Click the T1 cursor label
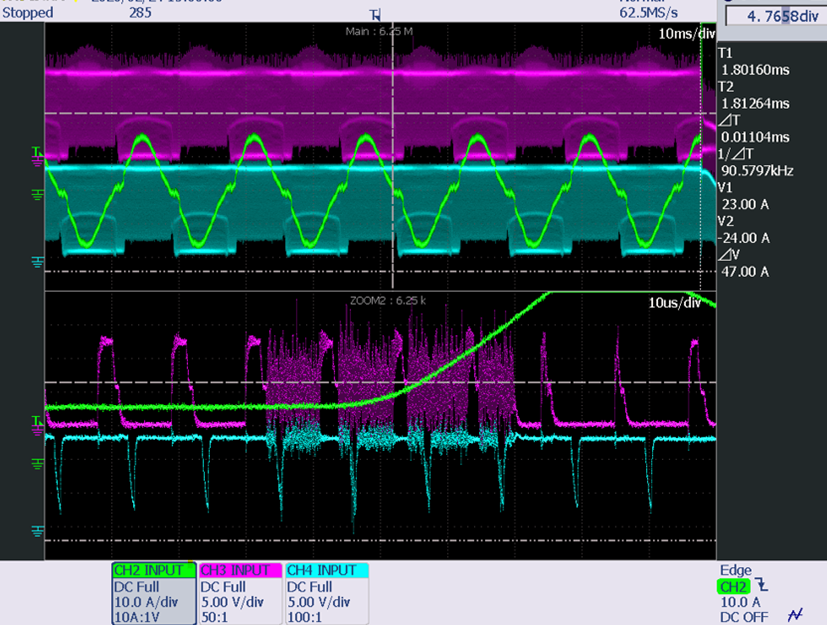The height and width of the screenshot is (625, 827). point(726,53)
